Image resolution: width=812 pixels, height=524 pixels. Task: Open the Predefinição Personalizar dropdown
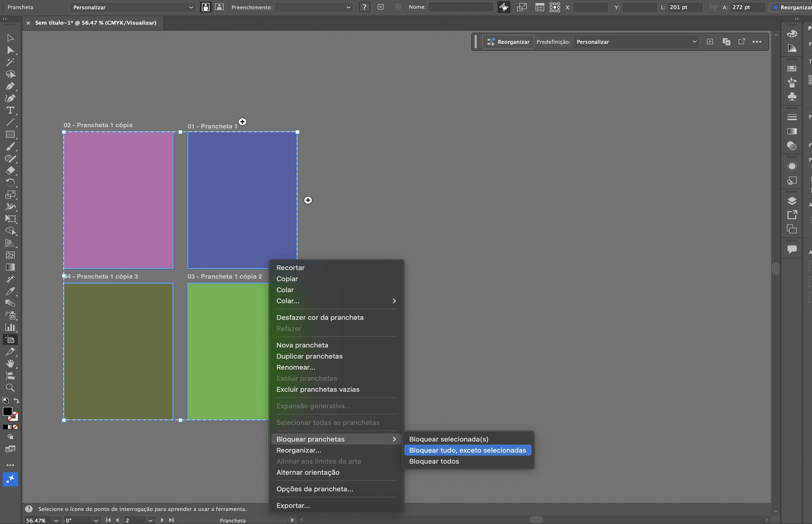click(x=636, y=41)
